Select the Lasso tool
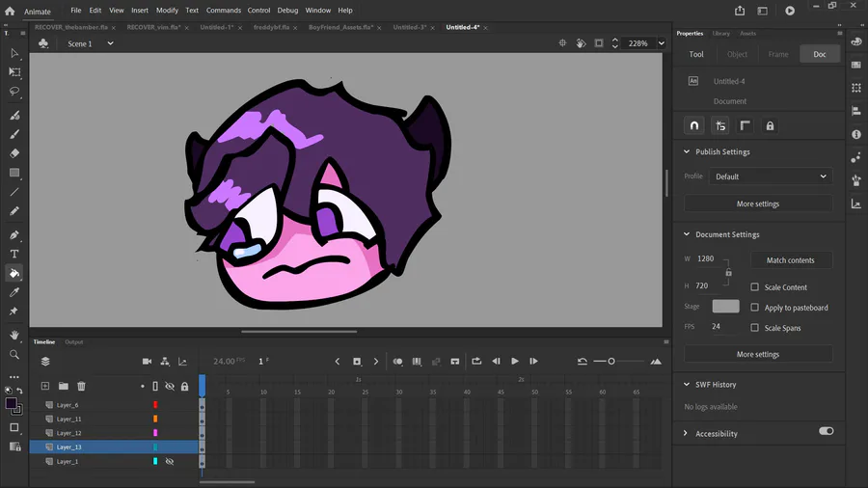The width and height of the screenshot is (868, 488). pyautogui.click(x=14, y=92)
